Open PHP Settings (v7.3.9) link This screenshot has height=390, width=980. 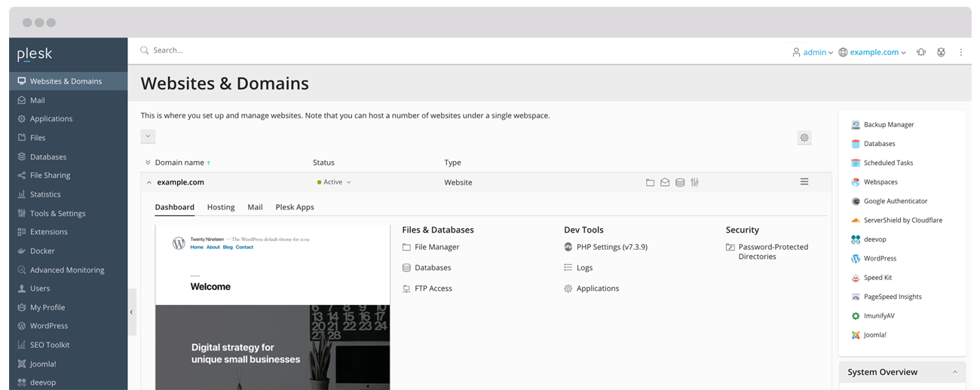611,247
